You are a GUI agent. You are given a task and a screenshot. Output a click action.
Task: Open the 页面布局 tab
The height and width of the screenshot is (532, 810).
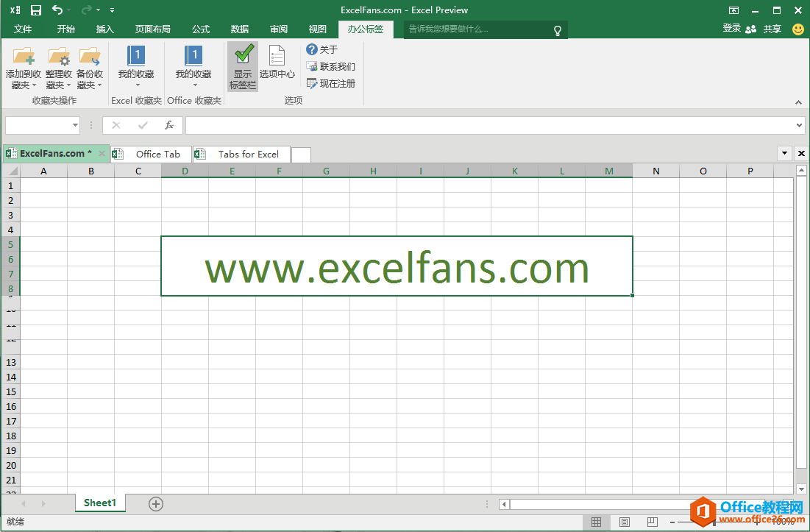(x=152, y=29)
